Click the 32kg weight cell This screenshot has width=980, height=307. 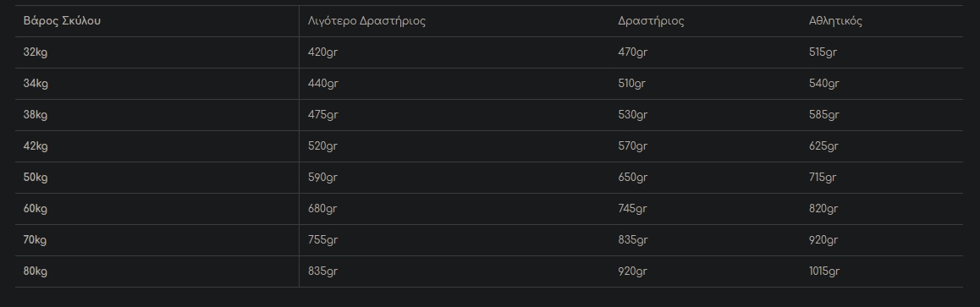tap(35, 52)
